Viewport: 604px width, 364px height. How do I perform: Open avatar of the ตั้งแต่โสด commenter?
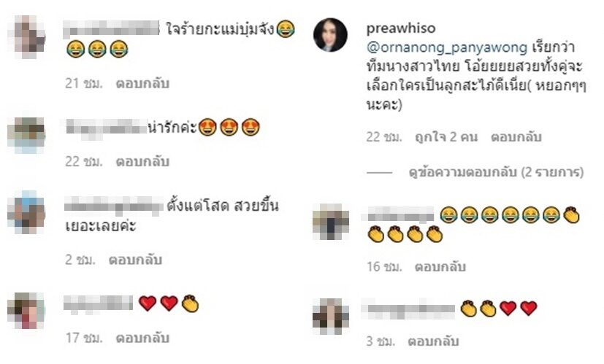point(26,212)
